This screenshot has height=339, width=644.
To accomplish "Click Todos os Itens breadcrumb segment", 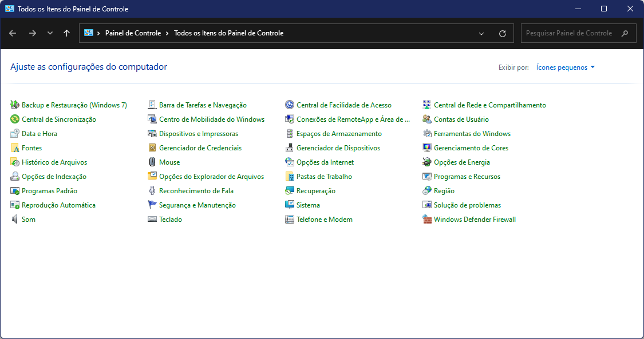I will [229, 33].
